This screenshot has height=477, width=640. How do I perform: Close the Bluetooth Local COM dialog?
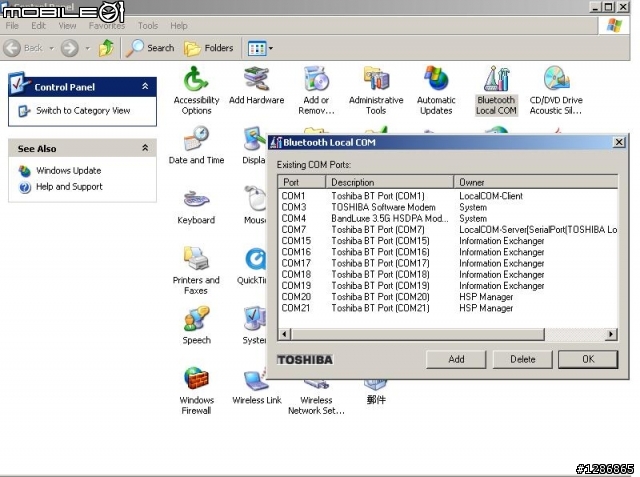click(x=619, y=142)
